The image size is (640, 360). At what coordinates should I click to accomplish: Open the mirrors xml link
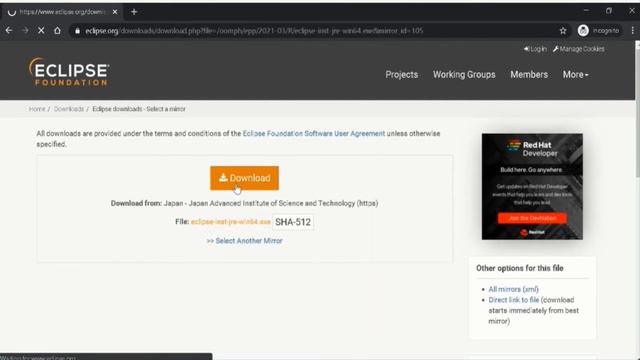pos(531,289)
